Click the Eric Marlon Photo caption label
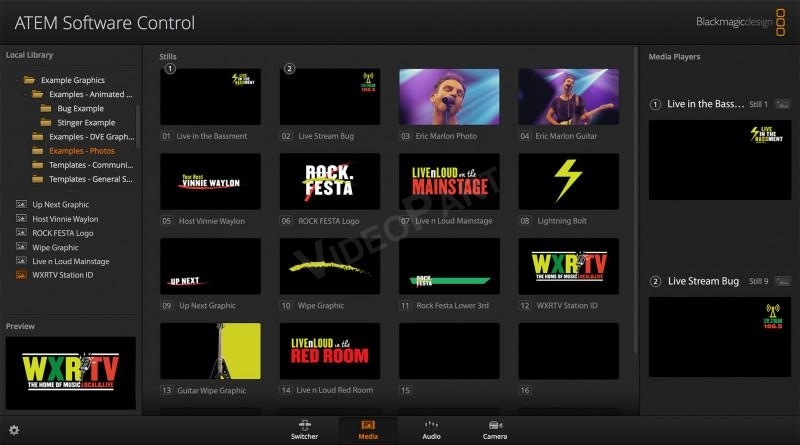The width and height of the screenshot is (800, 445). (446, 136)
